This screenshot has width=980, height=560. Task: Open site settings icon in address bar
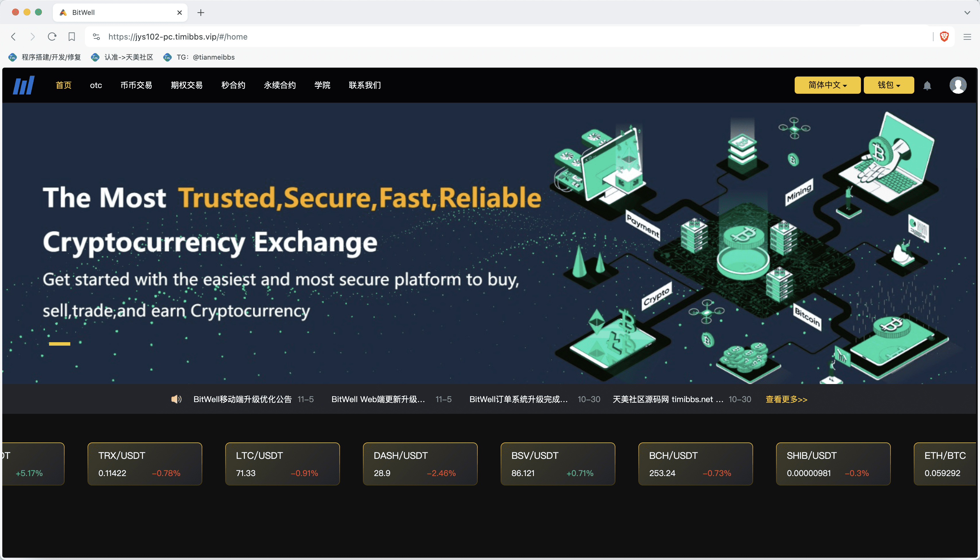click(x=96, y=36)
